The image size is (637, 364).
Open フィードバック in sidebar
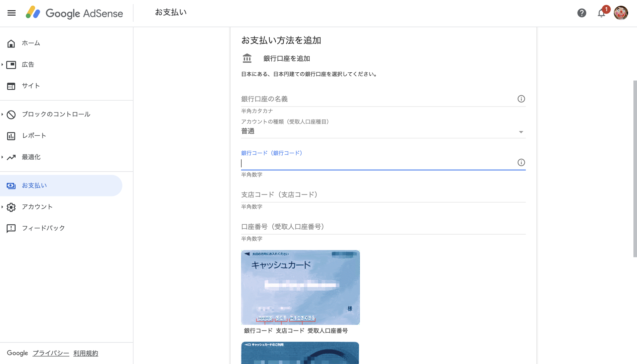(x=43, y=228)
